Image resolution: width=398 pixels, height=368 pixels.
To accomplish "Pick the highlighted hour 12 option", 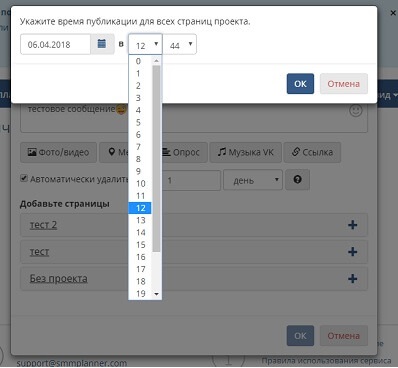I will coord(140,208).
